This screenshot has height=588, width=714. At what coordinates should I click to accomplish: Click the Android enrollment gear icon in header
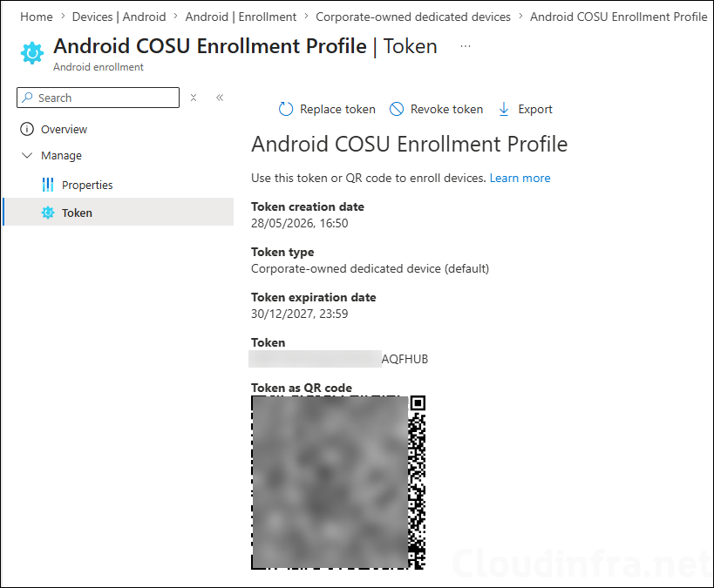(x=32, y=53)
